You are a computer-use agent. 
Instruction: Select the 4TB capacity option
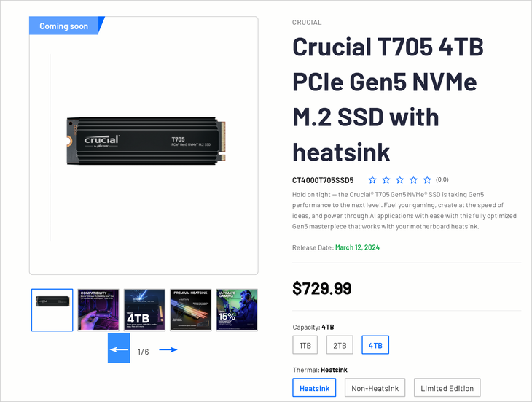click(x=375, y=345)
